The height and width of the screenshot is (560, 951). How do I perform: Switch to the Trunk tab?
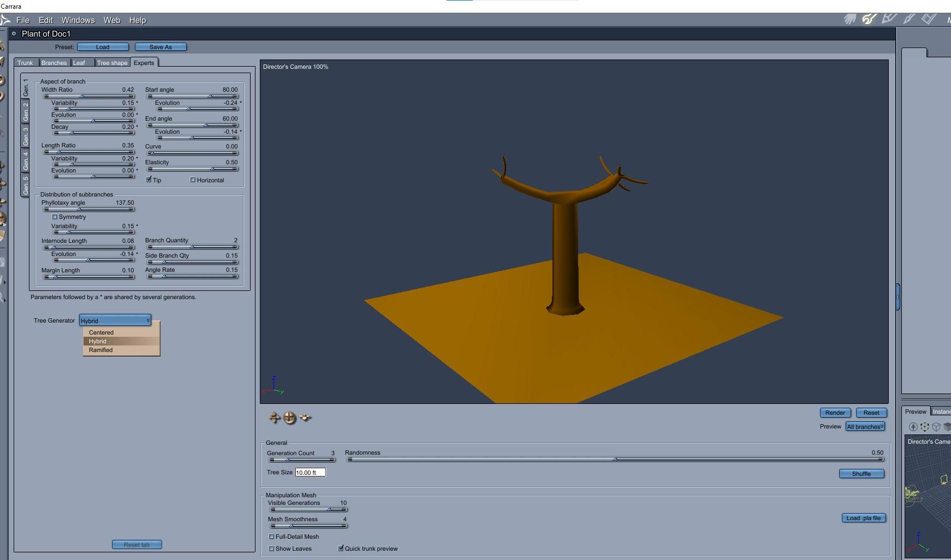pos(25,63)
